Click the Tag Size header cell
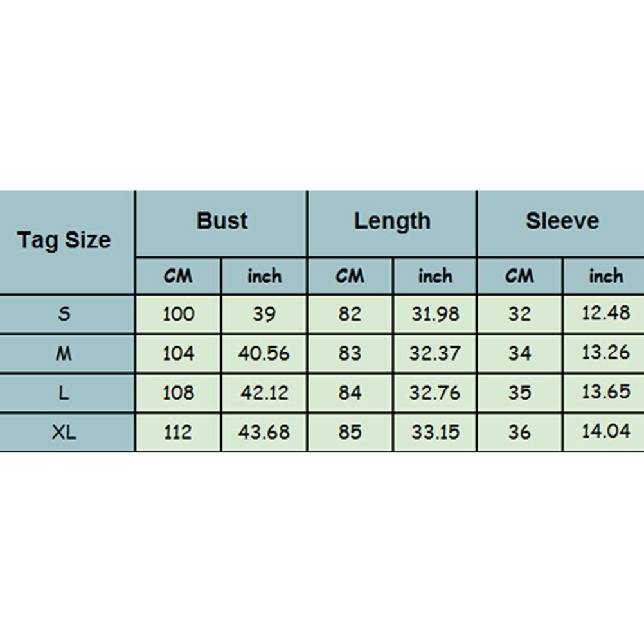Screen dimensions: 644x644 (64, 240)
